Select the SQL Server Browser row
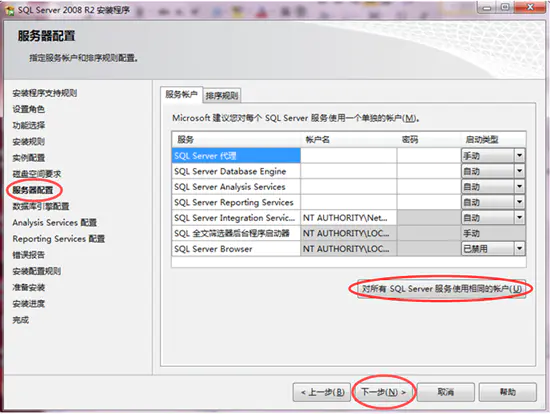 [236, 249]
